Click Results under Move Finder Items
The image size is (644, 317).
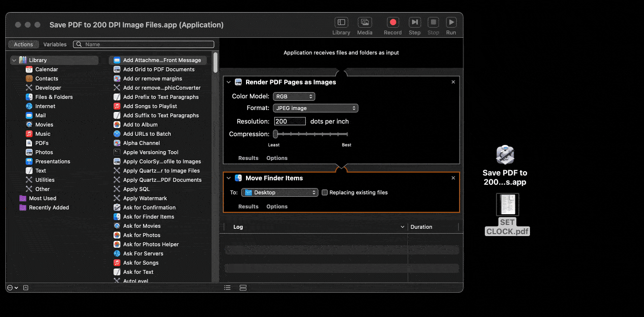pos(248,206)
